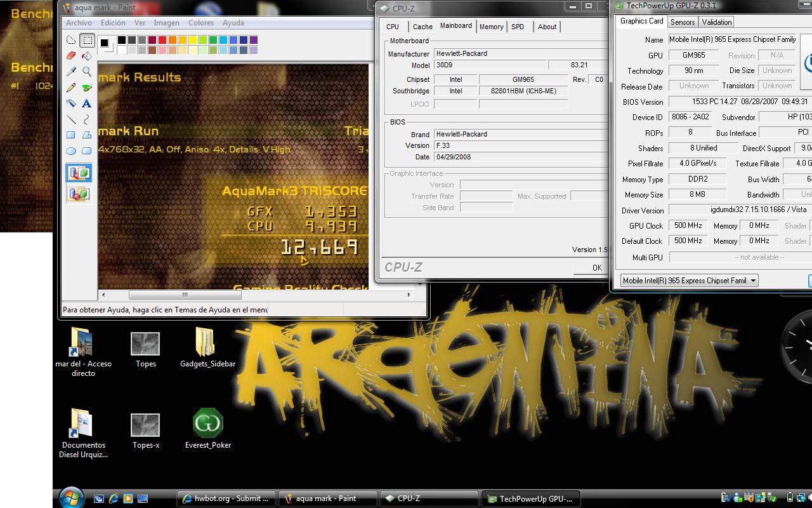812x508 pixels.
Task: Switch to the Memory tab in CPU-Z
Action: pyautogui.click(x=491, y=27)
